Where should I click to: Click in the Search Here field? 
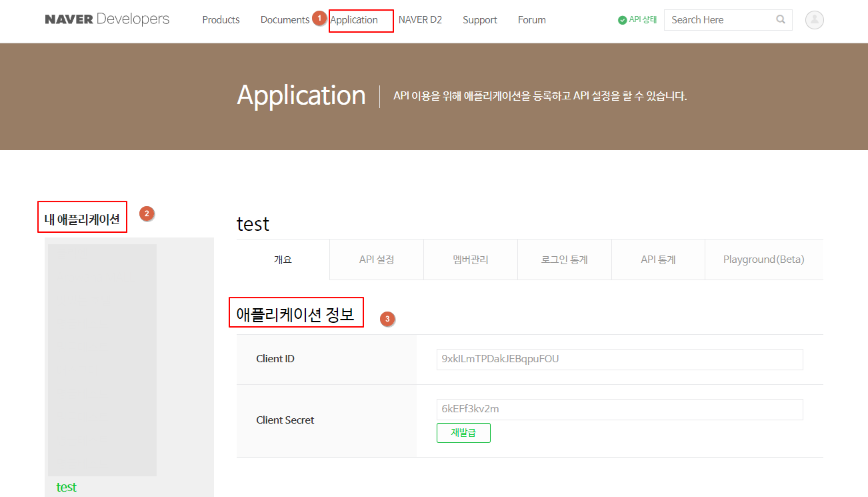point(720,20)
